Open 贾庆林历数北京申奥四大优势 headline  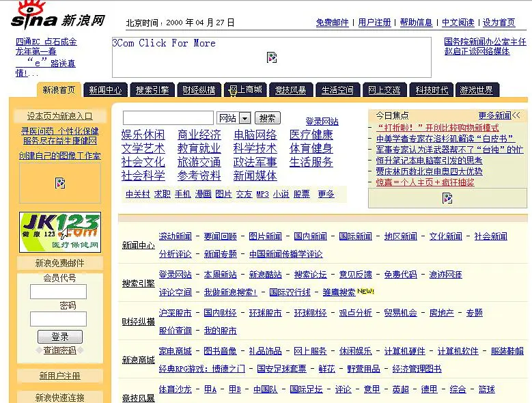[429, 171]
